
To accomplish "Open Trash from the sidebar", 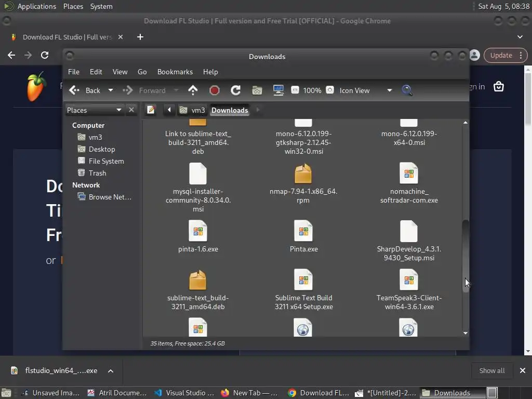I will pyautogui.click(x=97, y=173).
